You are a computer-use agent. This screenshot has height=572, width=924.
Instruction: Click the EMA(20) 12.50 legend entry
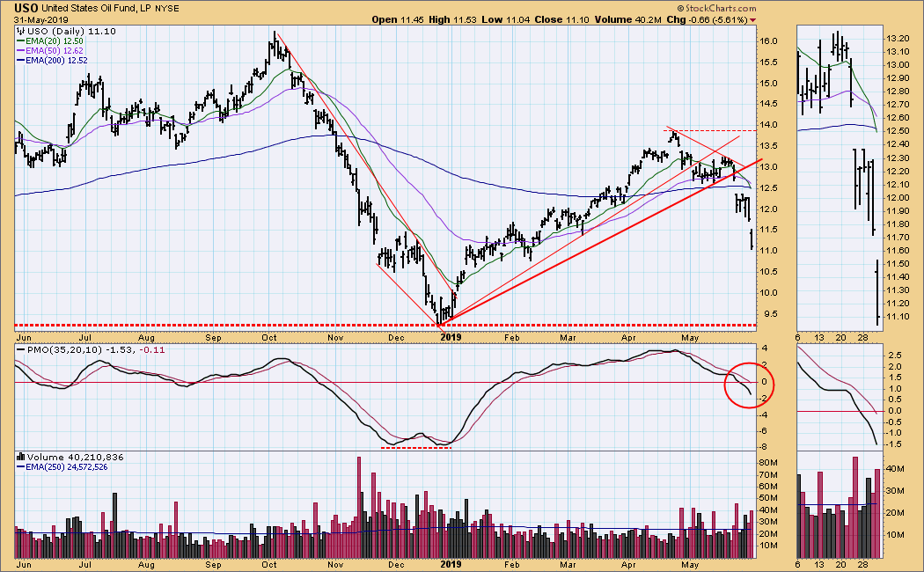[50, 41]
